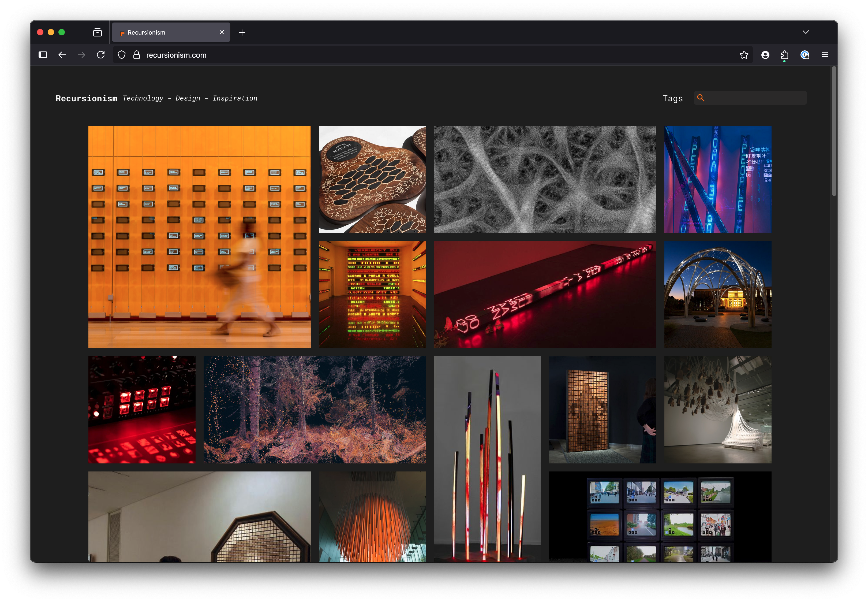The image size is (868, 602).
Task: Open a new tab with plus button
Action: (242, 32)
